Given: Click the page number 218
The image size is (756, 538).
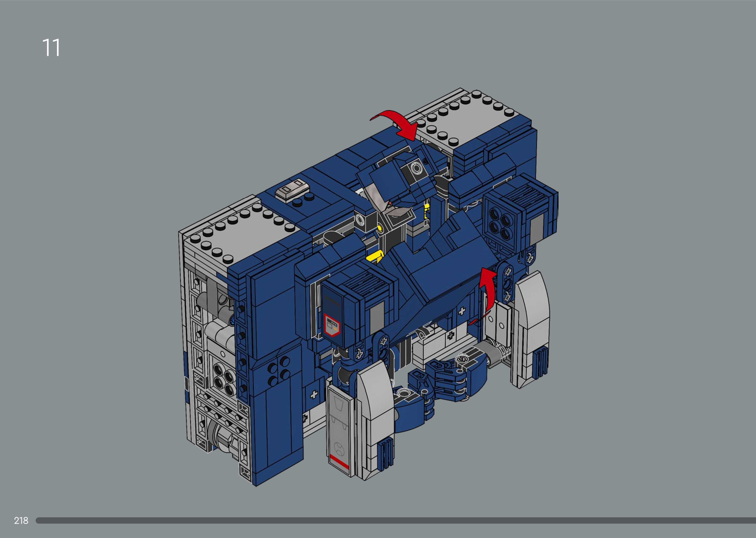Looking at the screenshot, I should pos(21,520).
